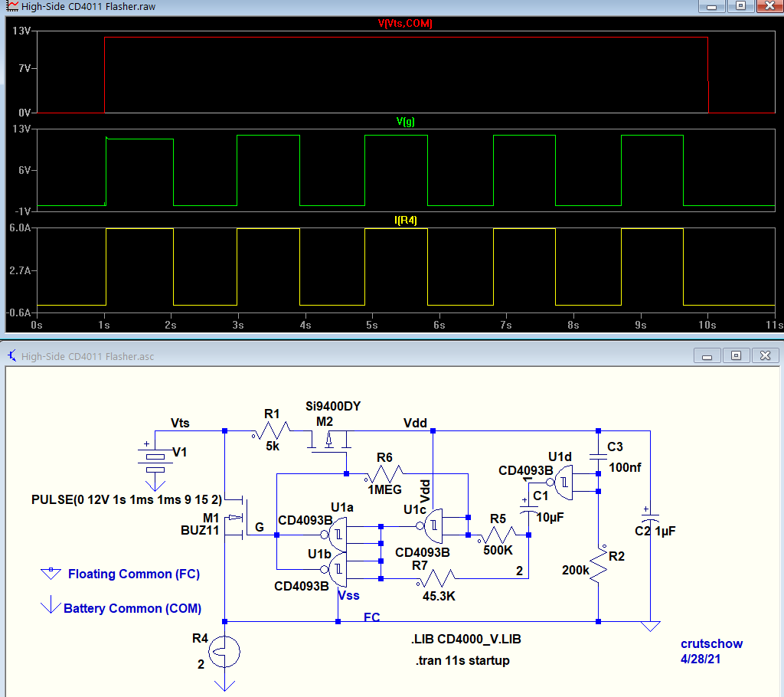Screen dimensions: 784x697
Task: Select the .LIB CD4000_V.LIB directive
Action: click(466, 639)
